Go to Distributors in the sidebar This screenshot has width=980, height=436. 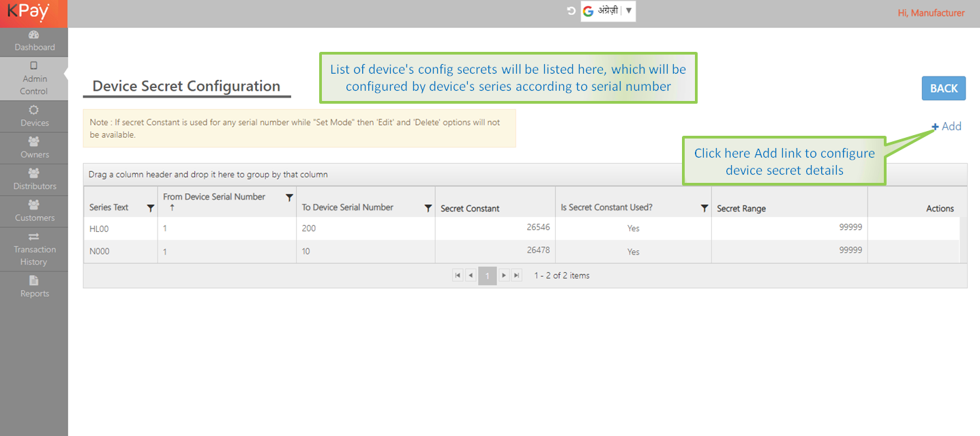[34, 179]
